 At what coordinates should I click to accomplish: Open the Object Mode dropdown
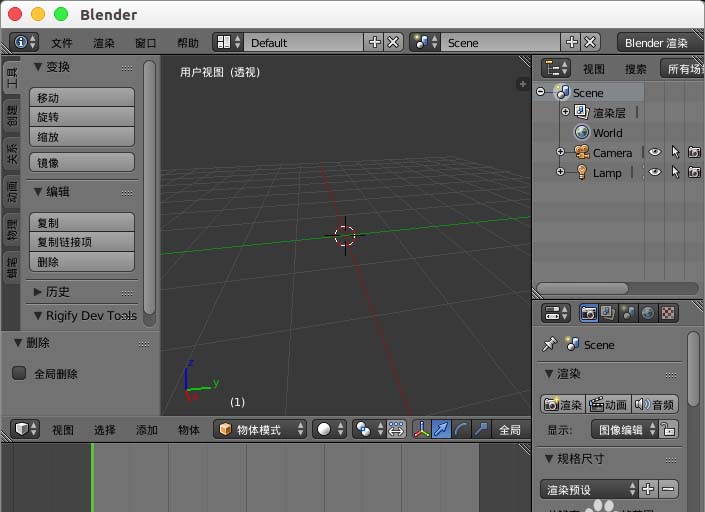(260, 429)
